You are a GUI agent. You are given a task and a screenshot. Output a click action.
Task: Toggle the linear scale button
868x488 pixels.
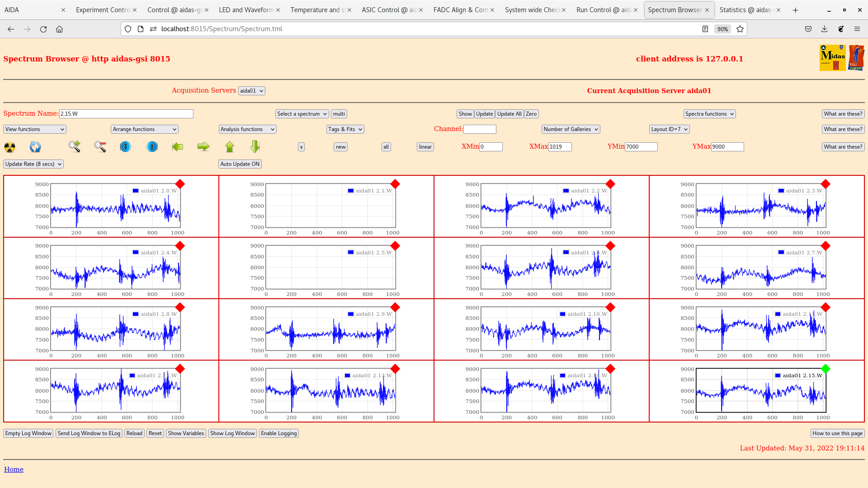[x=425, y=147]
